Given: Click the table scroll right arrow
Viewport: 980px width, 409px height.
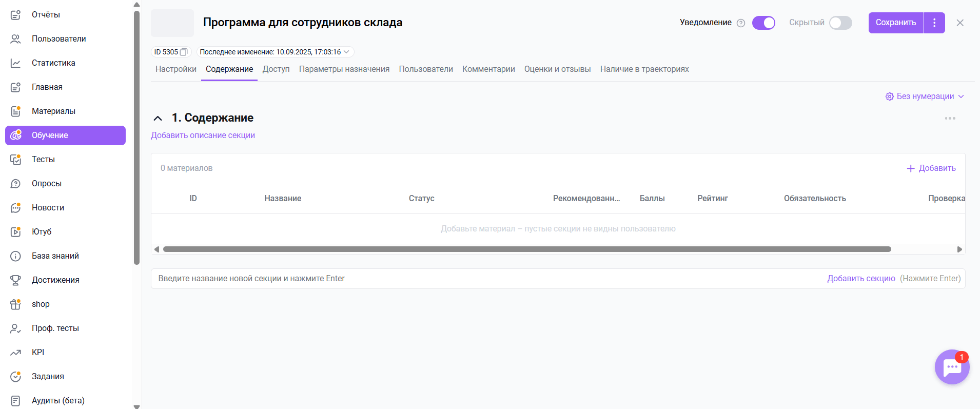Looking at the screenshot, I should click(x=959, y=249).
